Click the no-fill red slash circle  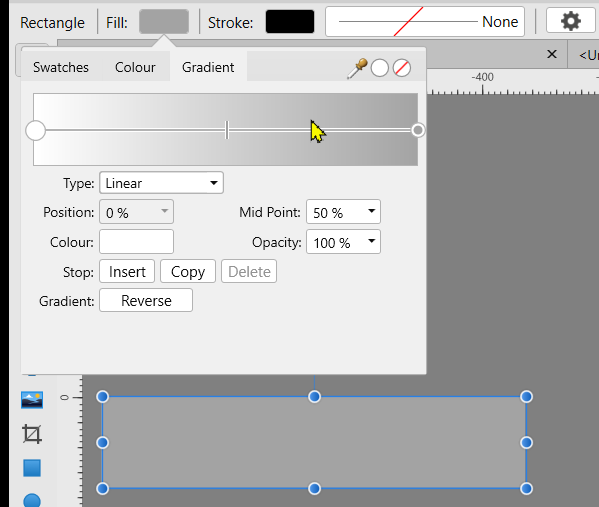tap(402, 68)
